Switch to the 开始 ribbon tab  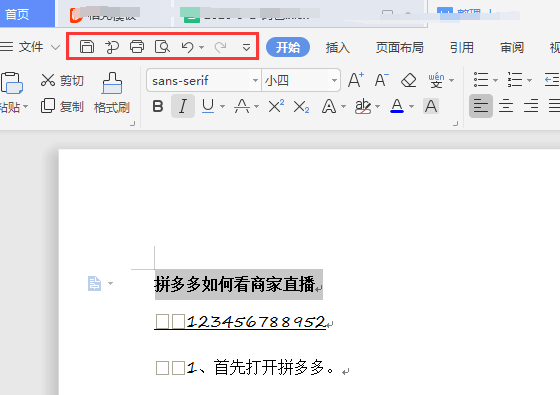click(288, 47)
